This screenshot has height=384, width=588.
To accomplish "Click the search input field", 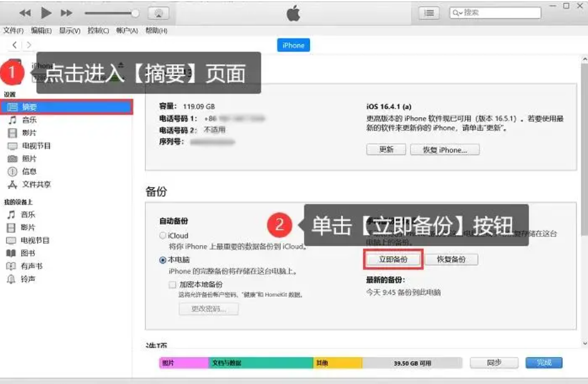I will click(x=495, y=12).
